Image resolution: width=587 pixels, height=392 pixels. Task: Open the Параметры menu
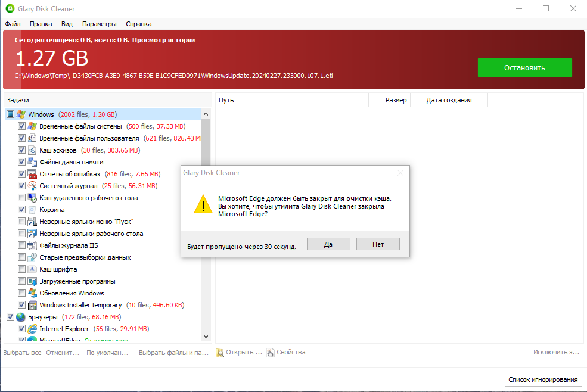[99, 24]
